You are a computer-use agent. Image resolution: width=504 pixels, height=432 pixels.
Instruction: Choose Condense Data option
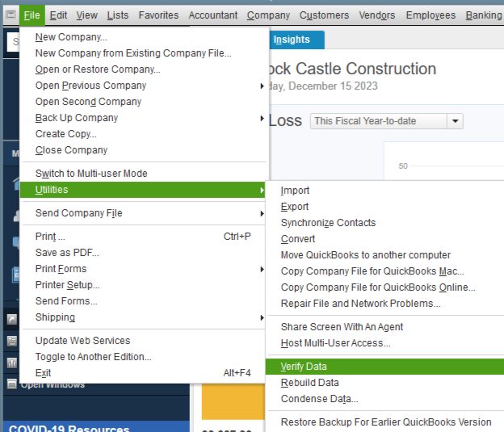pos(319,399)
